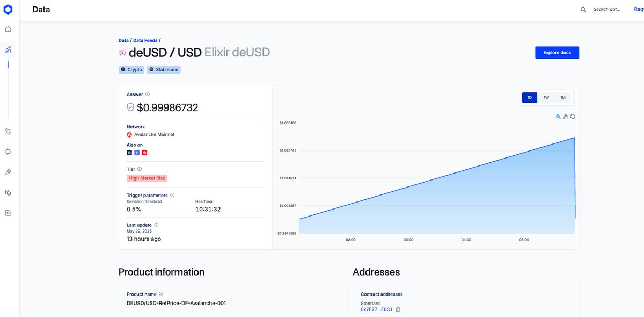
Task: Click the 13 hours ago text
Action: tap(144, 239)
